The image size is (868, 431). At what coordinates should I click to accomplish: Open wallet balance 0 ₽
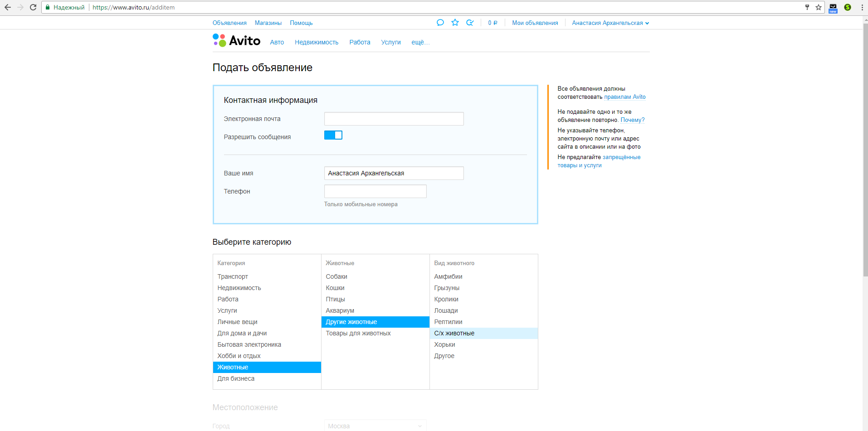[493, 23]
